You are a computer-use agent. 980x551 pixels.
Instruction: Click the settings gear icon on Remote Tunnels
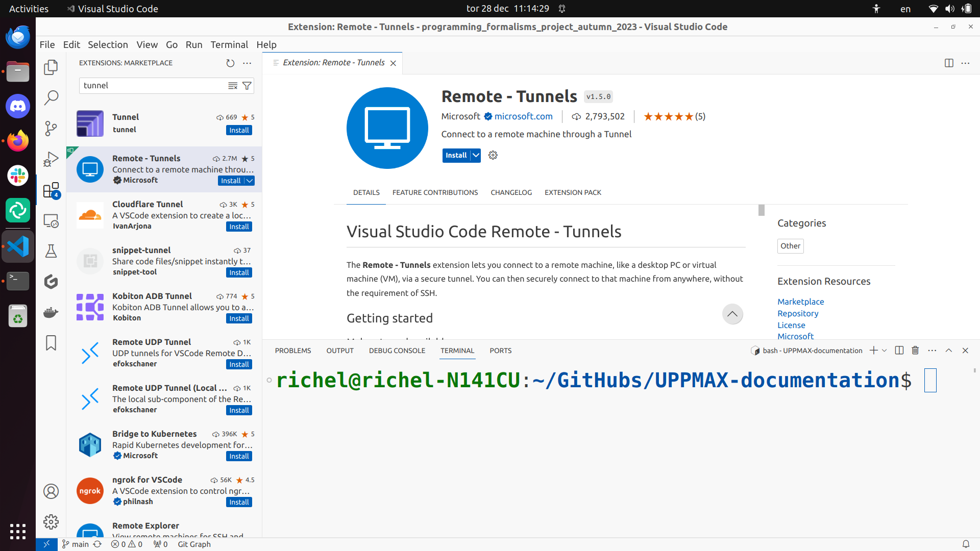coord(494,155)
